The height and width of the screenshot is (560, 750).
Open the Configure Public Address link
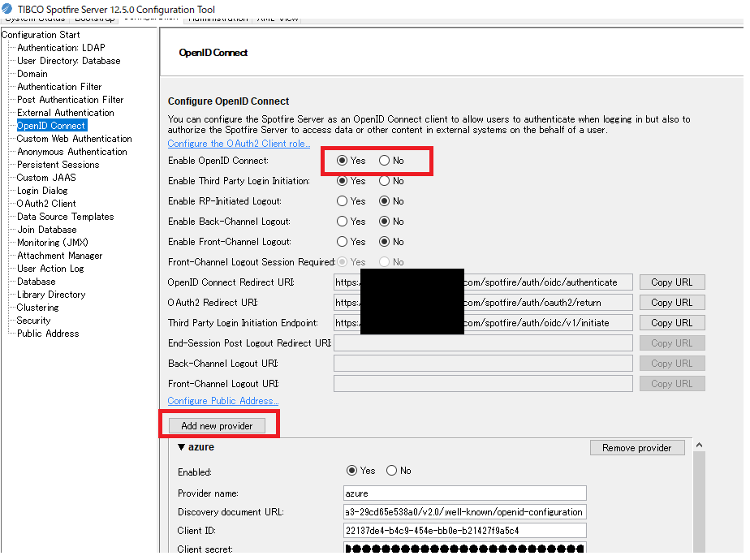[222, 401]
